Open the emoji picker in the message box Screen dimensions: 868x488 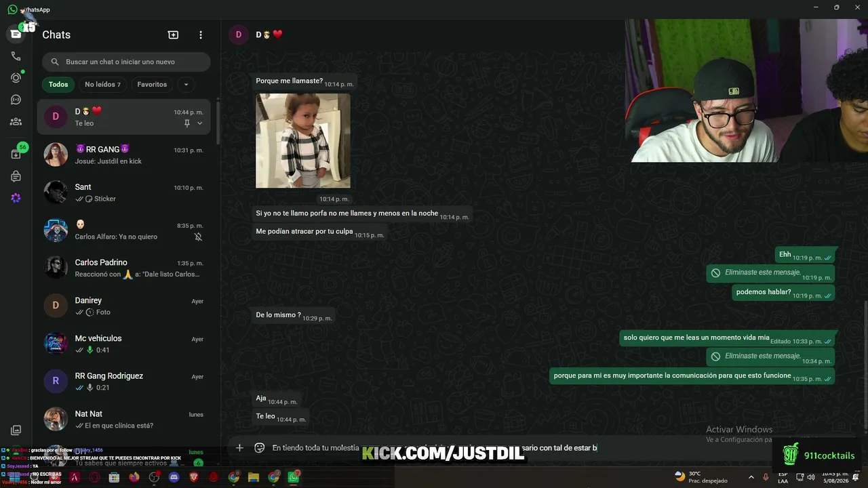(259, 447)
